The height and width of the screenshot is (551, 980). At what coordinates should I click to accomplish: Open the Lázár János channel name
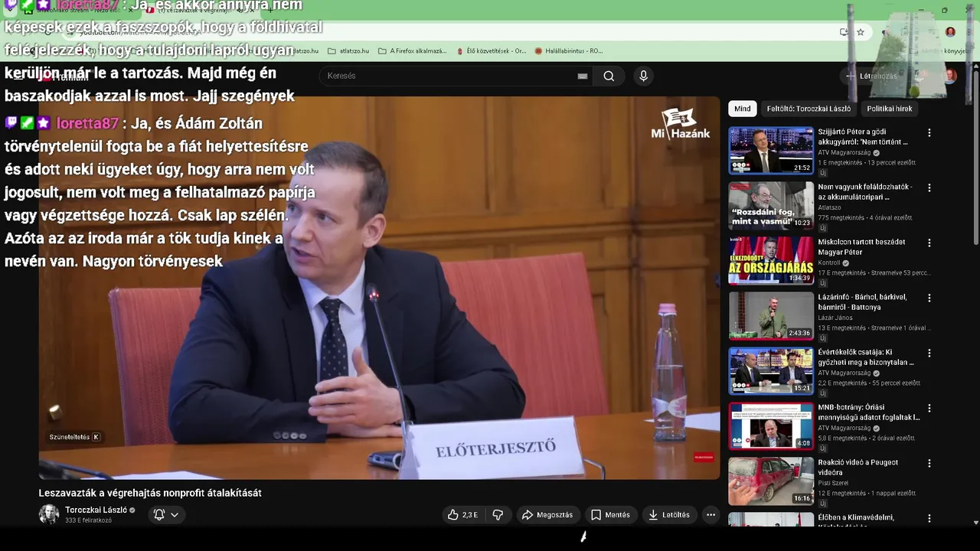[835, 318]
